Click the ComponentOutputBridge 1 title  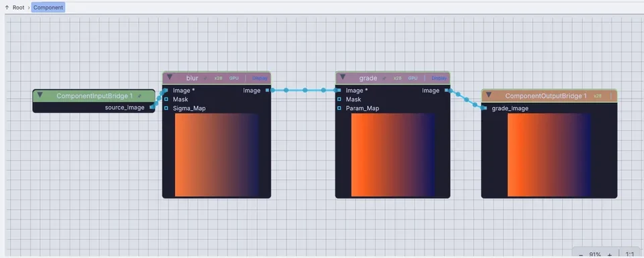pyautogui.click(x=546, y=96)
